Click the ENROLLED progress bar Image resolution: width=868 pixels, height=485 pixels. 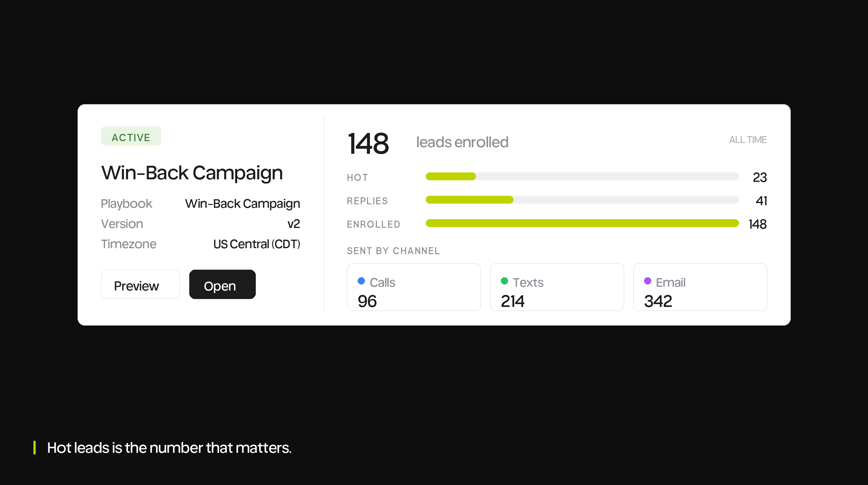point(582,223)
